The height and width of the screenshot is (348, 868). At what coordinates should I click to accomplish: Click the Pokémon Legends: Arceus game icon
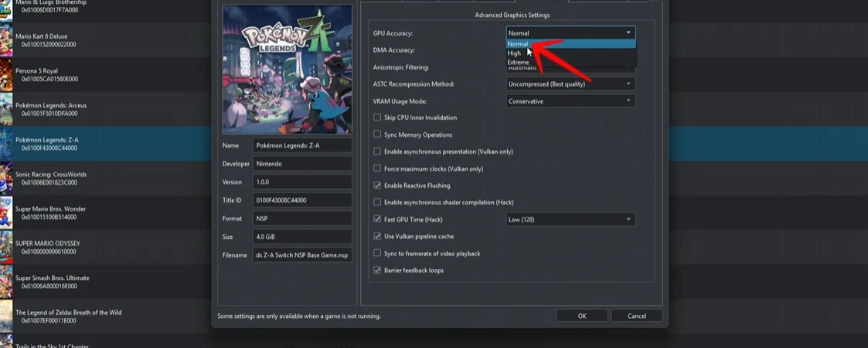[x=5, y=110]
